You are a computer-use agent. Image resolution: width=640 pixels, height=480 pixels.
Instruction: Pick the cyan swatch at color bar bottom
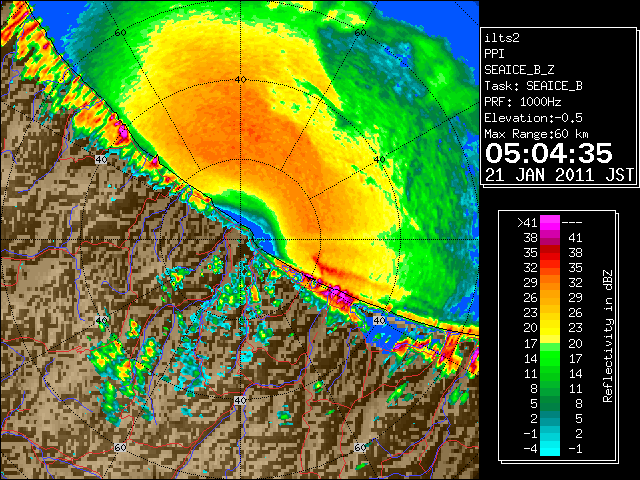point(550,448)
